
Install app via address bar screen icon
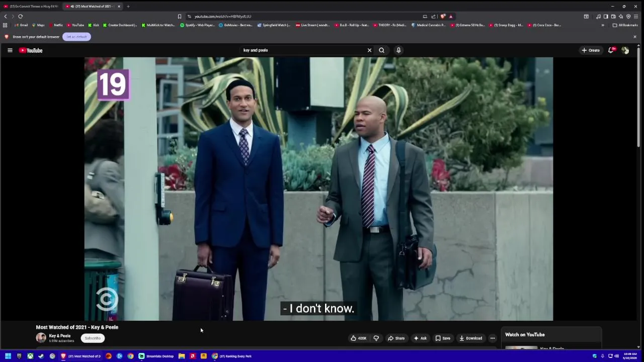pyautogui.click(x=425, y=17)
